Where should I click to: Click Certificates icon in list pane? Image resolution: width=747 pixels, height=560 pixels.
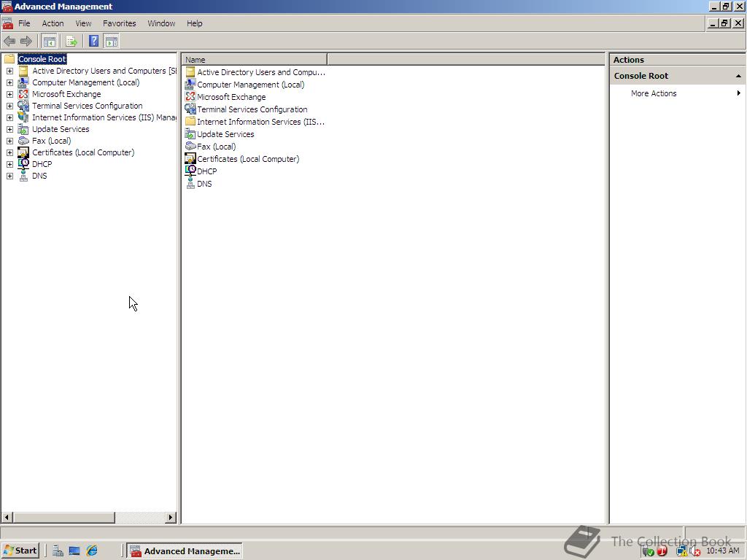click(190, 158)
